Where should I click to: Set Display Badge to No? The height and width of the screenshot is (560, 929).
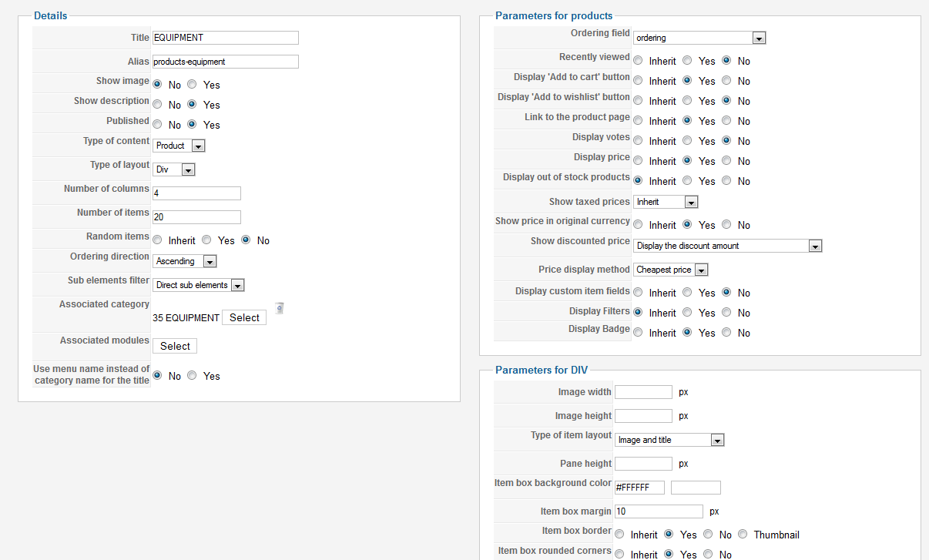click(726, 333)
